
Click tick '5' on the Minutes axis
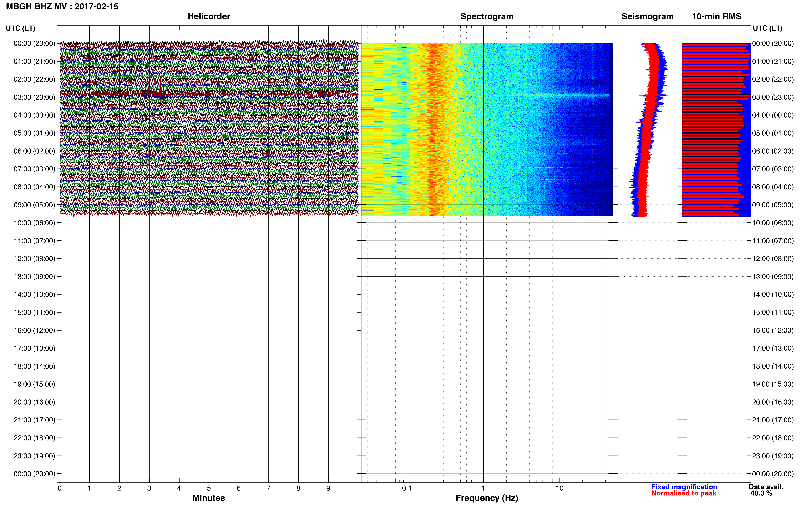tap(209, 488)
